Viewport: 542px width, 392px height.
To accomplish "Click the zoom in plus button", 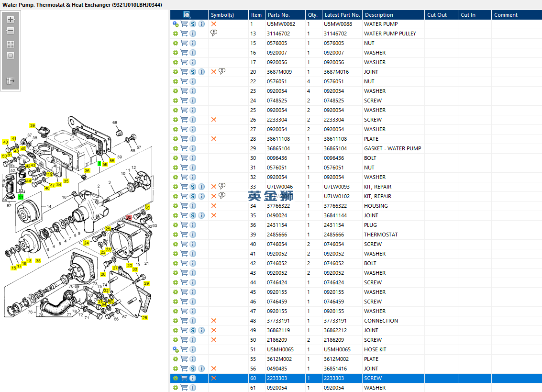I will pyautogui.click(x=11, y=20).
